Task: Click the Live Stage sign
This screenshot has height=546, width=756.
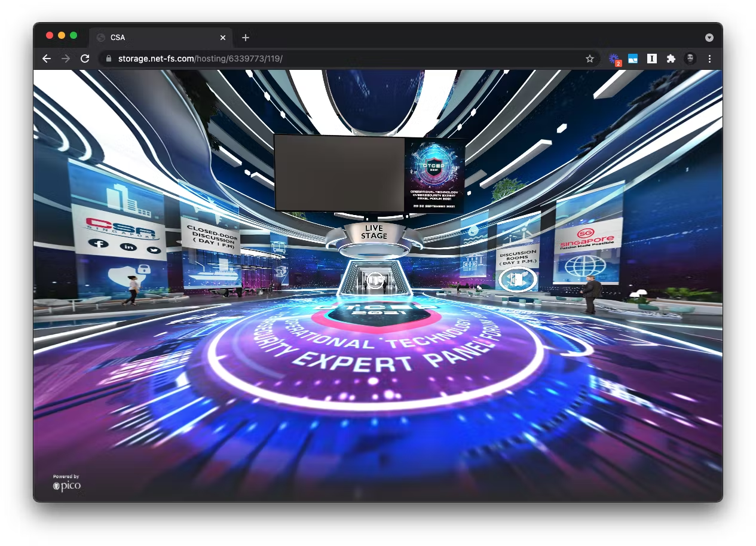Action: (x=374, y=232)
